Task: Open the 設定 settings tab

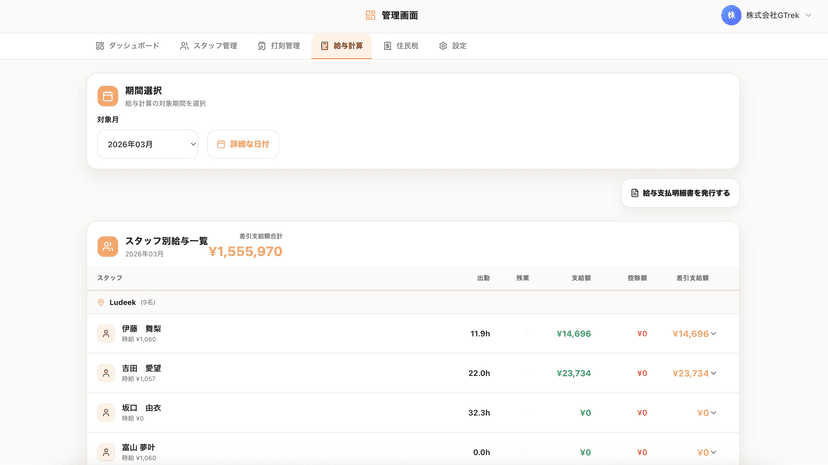Action: click(452, 46)
